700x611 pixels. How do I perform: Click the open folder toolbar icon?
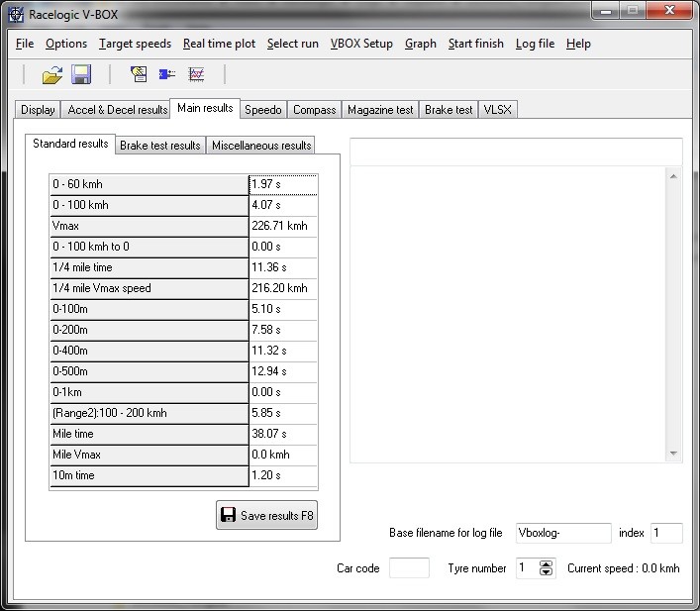[51, 74]
